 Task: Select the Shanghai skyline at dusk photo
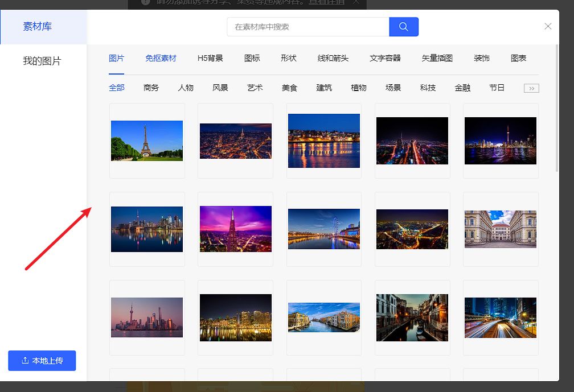pos(147,317)
